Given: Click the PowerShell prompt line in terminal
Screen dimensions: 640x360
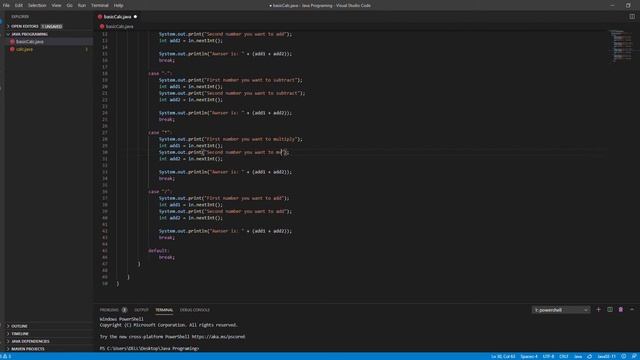Looking at the screenshot, I should [149, 349].
